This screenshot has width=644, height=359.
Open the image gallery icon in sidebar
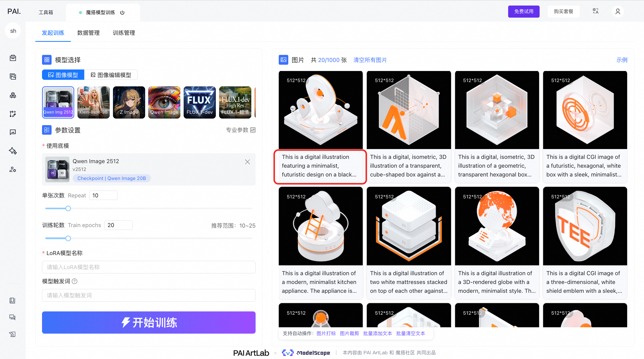[x=13, y=77]
